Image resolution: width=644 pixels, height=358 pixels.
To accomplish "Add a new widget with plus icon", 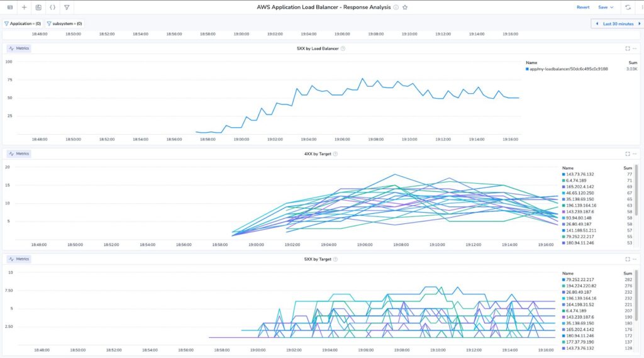I will (25, 8).
